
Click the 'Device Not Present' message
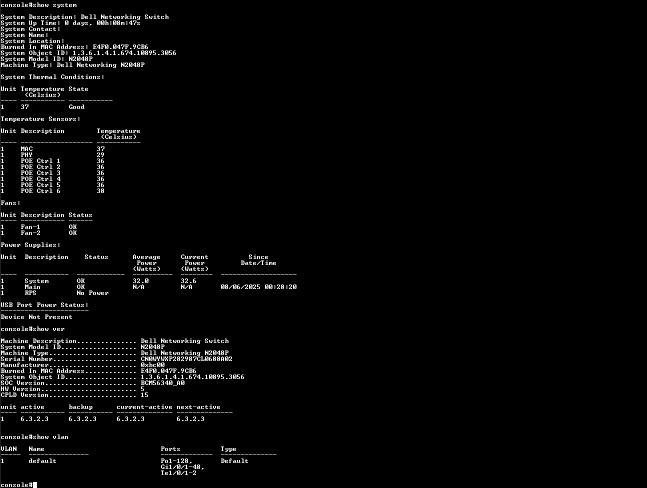pos(36,317)
